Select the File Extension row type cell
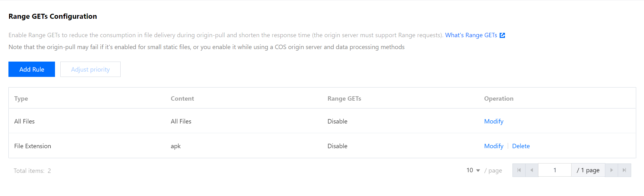This screenshot has height=196, width=644. point(32,146)
